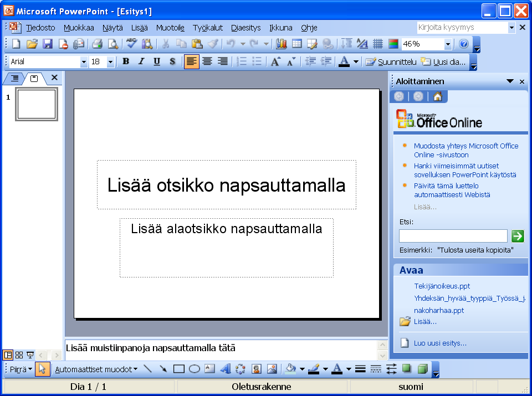Undo the last action
Screen dimensions: 532x396
[x=231, y=44]
